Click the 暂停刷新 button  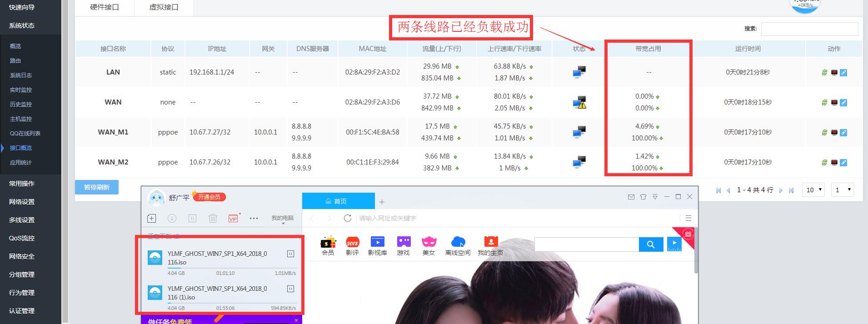click(x=97, y=187)
